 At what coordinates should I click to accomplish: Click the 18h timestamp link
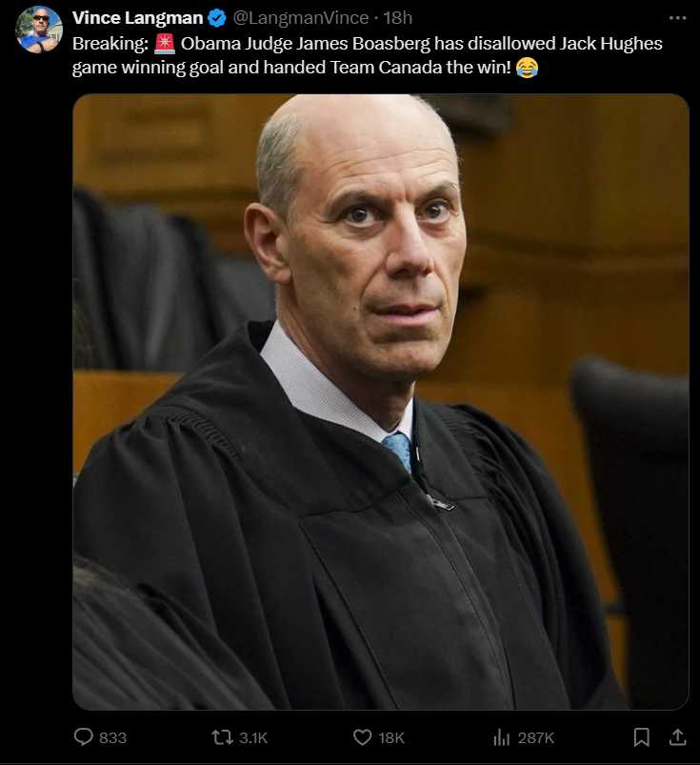coord(397,18)
